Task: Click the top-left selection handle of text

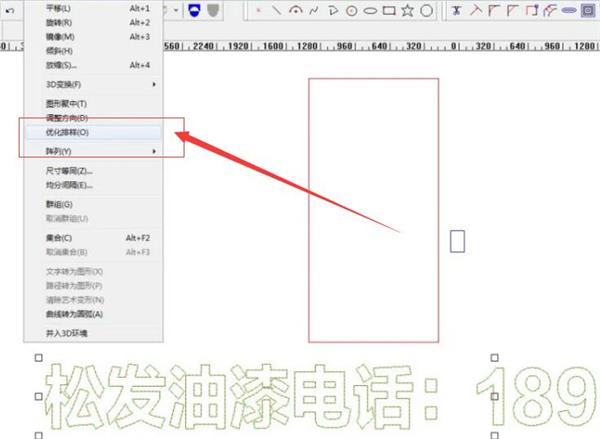Action: (39, 357)
